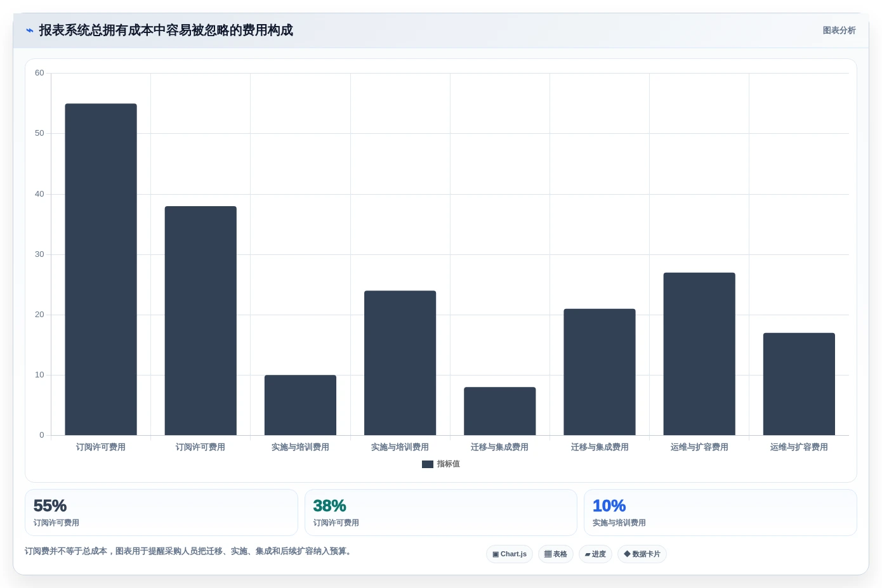Image resolution: width=882 pixels, height=588 pixels.
Task: Click the shortest 迁移与集成费用 bar at 8
Action: (500, 411)
